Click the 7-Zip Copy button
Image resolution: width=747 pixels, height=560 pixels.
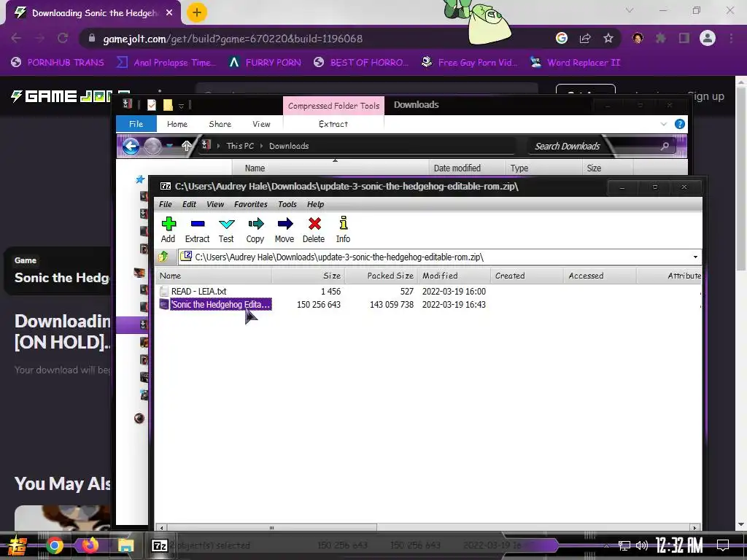[x=255, y=230]
